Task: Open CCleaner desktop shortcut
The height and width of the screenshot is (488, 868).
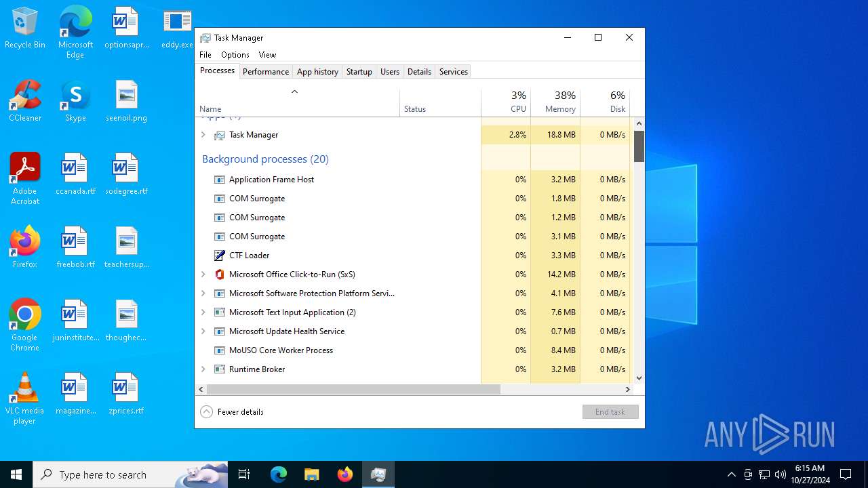Action: 25,101
